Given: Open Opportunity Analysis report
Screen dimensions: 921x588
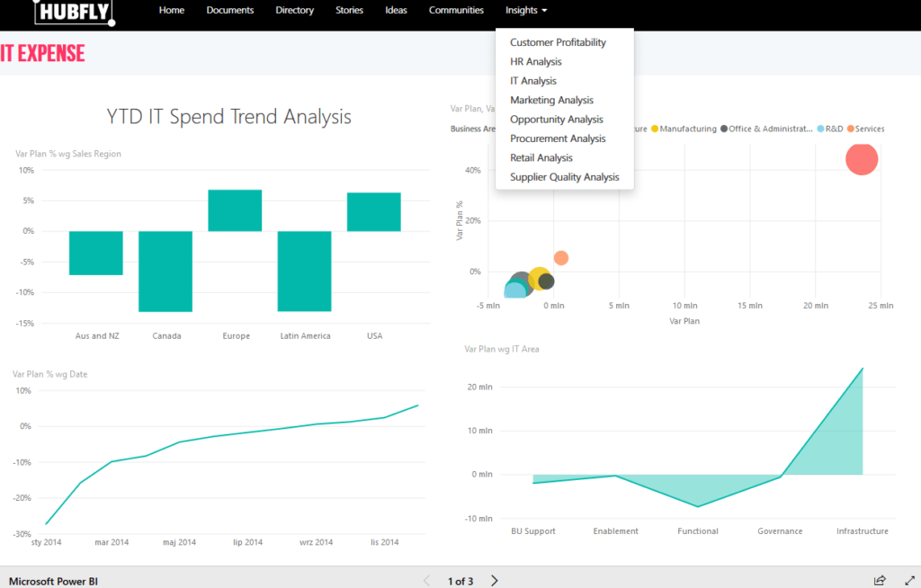Looking at the screenshot, I should coord(556,120).
